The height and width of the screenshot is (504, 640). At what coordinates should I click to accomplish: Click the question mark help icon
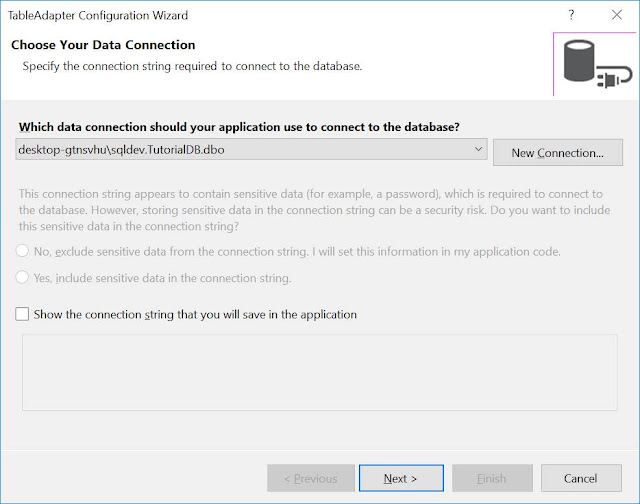pyautogui.click(x=571, y=15)
